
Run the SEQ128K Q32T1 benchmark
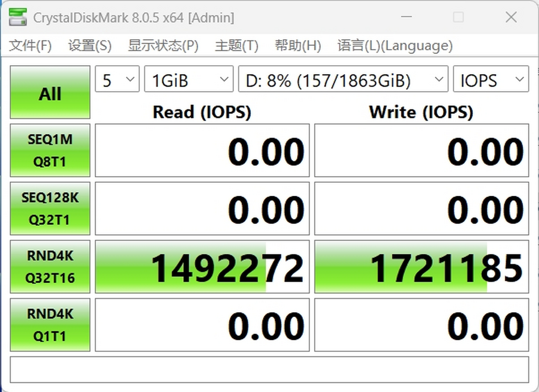(x=50, y=208)
